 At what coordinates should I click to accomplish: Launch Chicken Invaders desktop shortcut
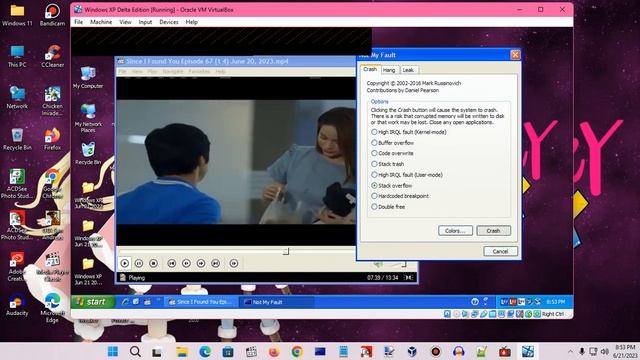click(x=52, y=100)
